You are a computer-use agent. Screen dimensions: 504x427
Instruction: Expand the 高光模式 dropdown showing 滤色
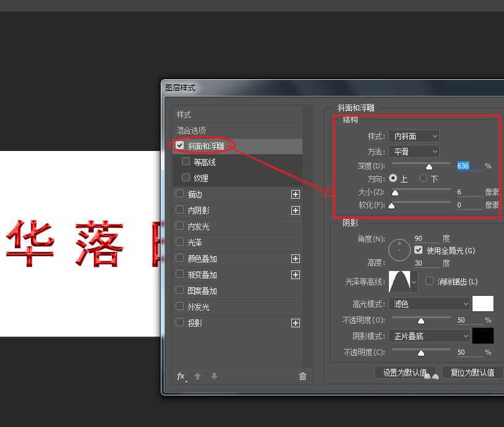[x=430, y=304]
